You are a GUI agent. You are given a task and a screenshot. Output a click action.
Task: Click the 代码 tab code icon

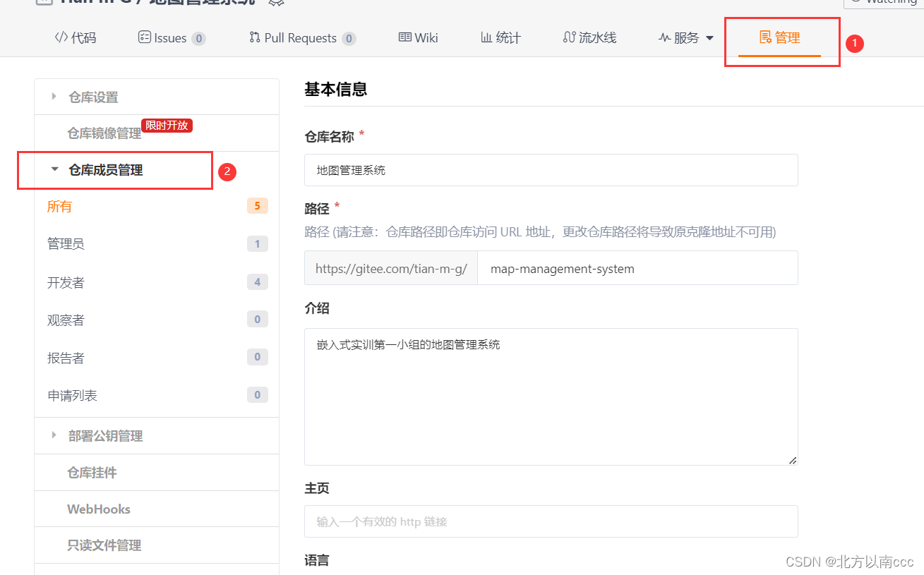[x=61, y=37]
